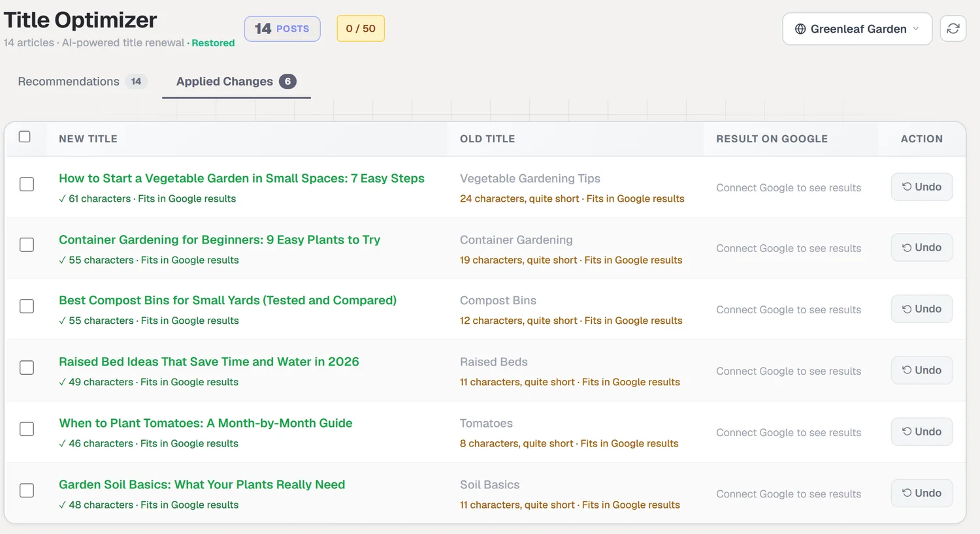This screenshot has height=534, width=980.
Task: Open 'Container Gardening for Beginners' title link
Action: (x=220, y=240)
